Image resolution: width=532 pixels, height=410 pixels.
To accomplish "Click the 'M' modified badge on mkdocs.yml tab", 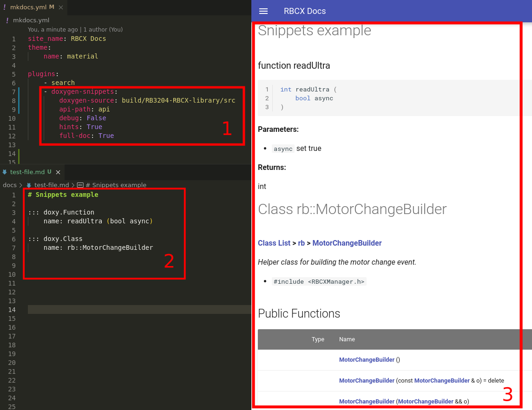I will (51, 7).
